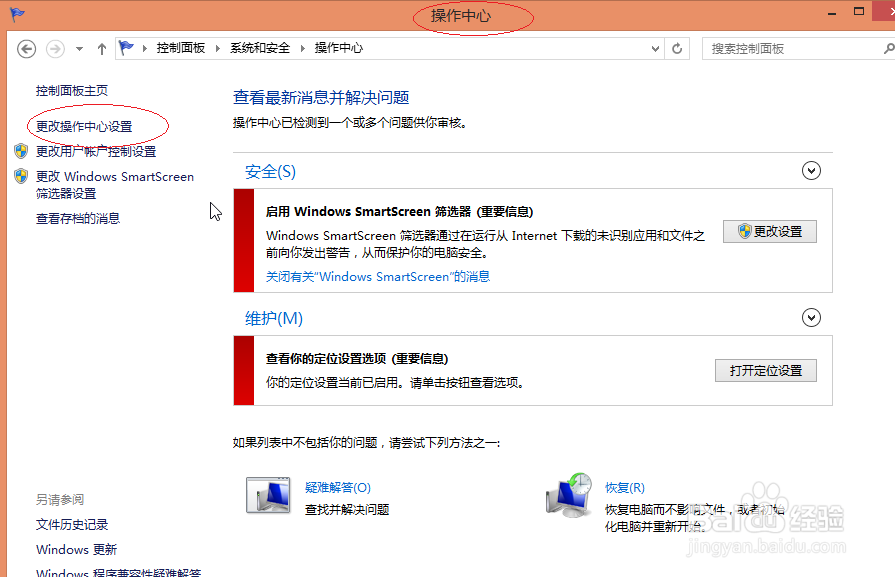Go up one level with the up arrow
The image size is (895, 577).
point(102,49)
